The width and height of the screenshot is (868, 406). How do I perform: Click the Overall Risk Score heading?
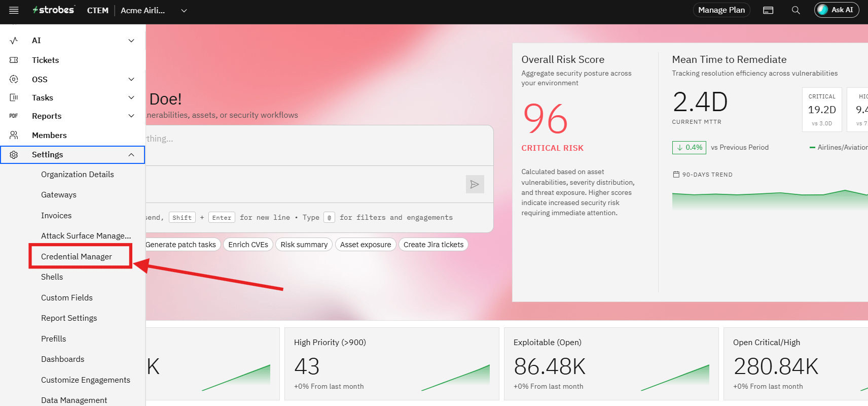point(563,59)
